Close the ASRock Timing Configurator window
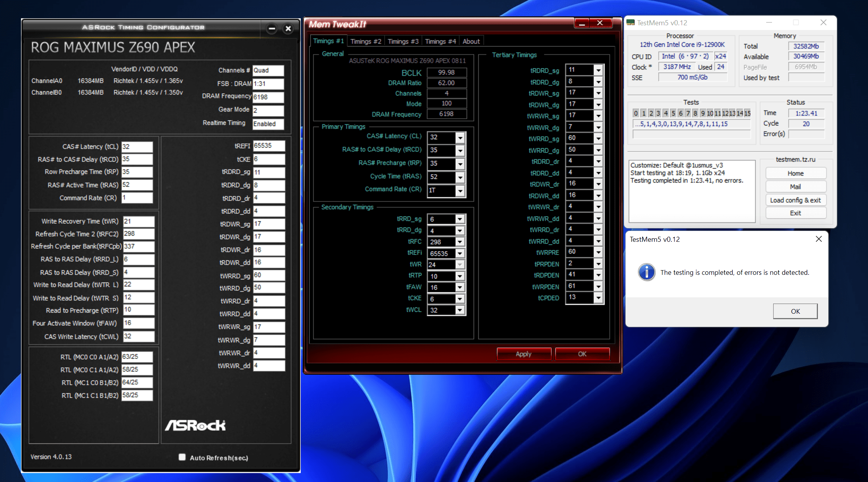 click(288, 28)
